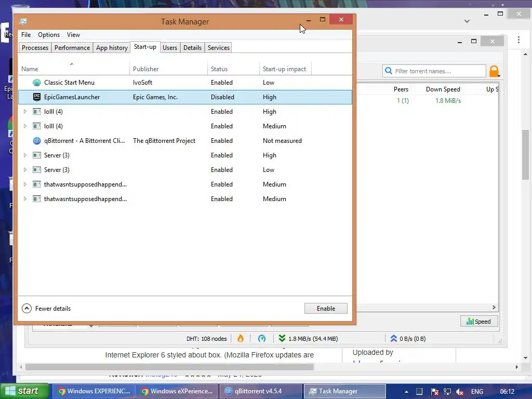This screenshot has height=399, width=532.
Task: Click the 'Disabled' status of EpicGamesLauncher
Action: (x=222, y=97)
